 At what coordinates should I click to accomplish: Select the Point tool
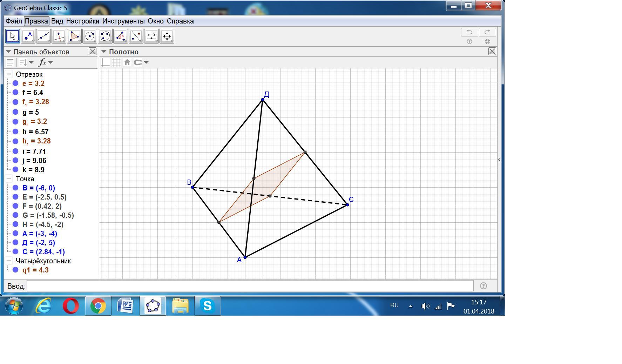pos(28,36)
